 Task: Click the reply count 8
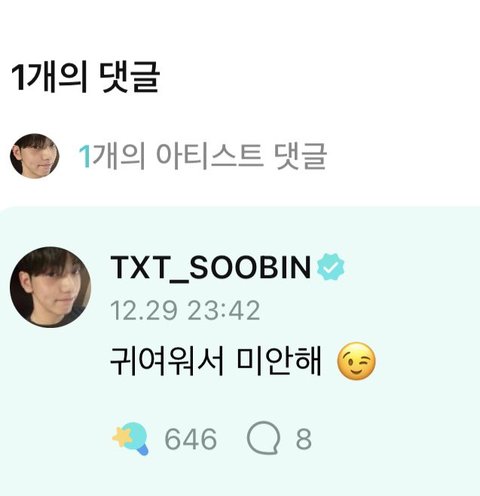(304, 439)
